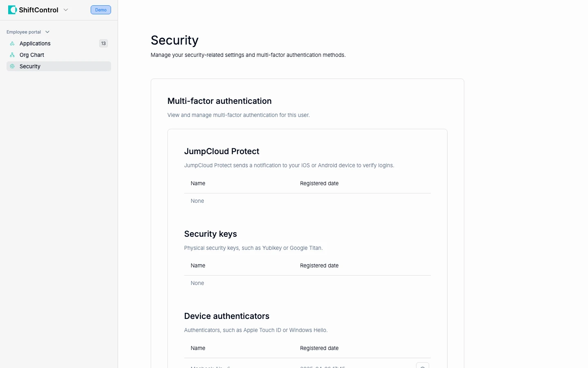Click the Name column header under Security keys
The width and height of the screenshot is (588, 368).
(x=198, y=265)
